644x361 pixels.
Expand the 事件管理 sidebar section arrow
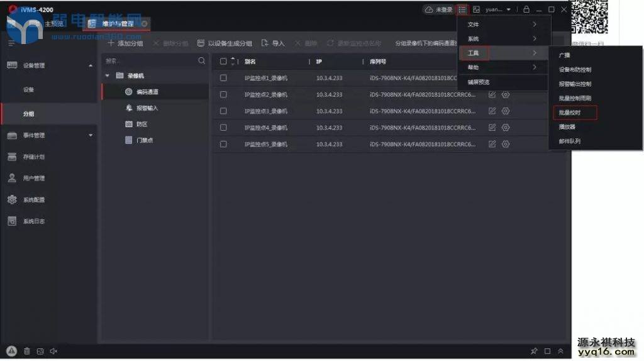(x=90, y=135)
